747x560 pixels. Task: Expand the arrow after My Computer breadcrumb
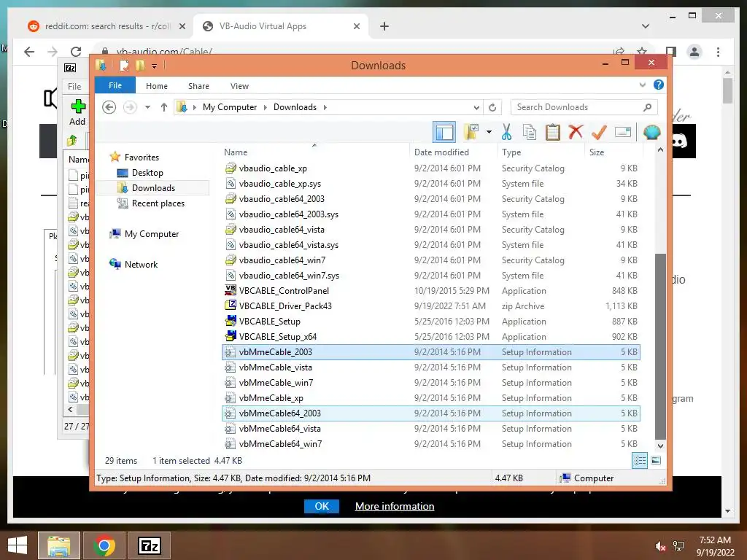[x=266, y=107]
